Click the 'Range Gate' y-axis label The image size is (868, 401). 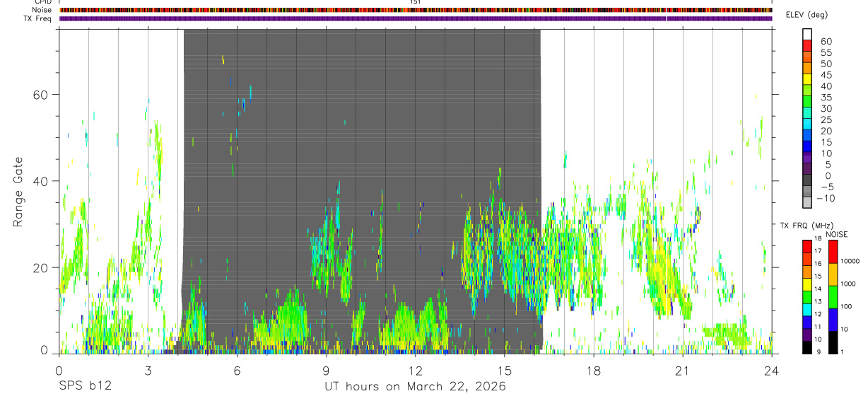click(x=18, y=191)
